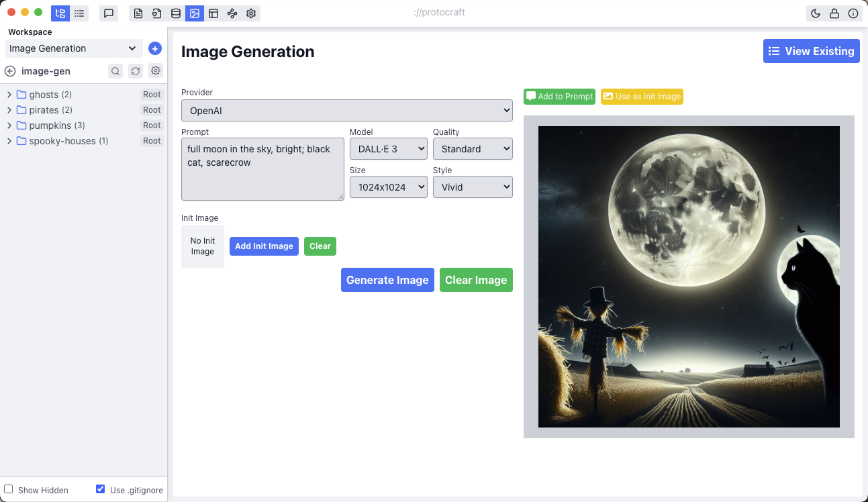Open the Style dropdown set to Vivid
Screen dimensions: 868x502
point(473,187)
